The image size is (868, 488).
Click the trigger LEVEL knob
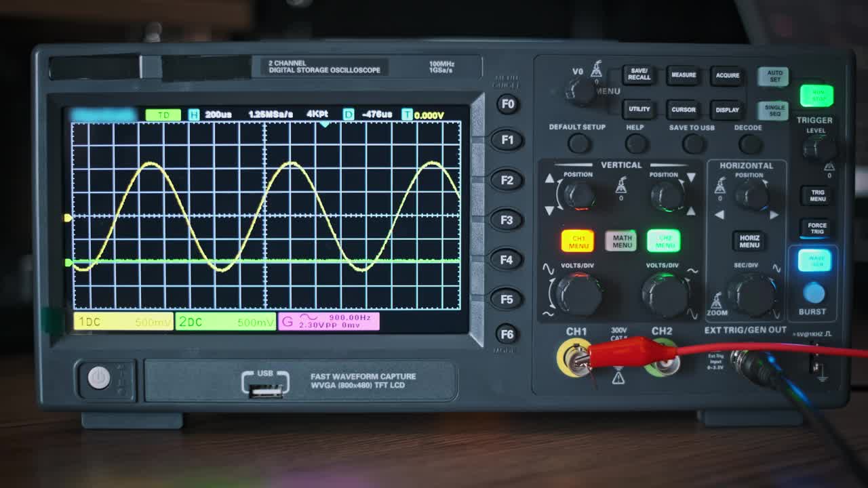tap(819, 147)
